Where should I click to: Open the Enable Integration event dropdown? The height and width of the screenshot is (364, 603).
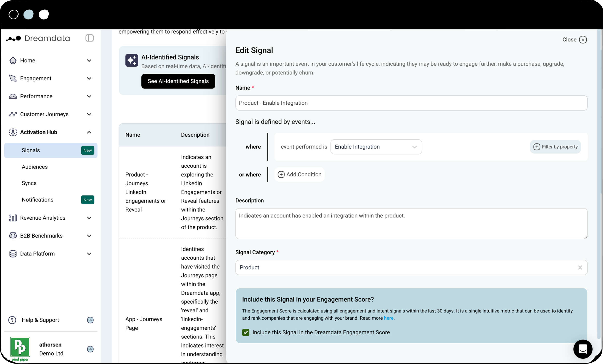[x=376, y=147]
